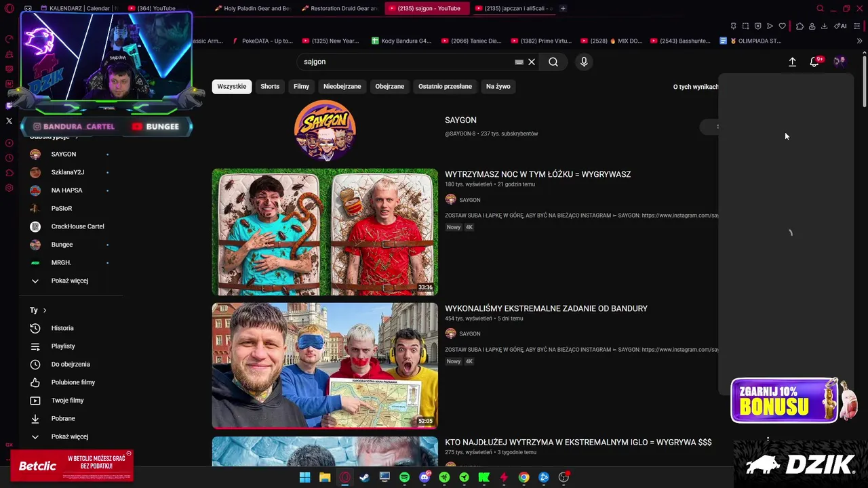Screen dimensions: 868x488
Task: Open sidebar settings gear icon
Action: tap(9, 188)
